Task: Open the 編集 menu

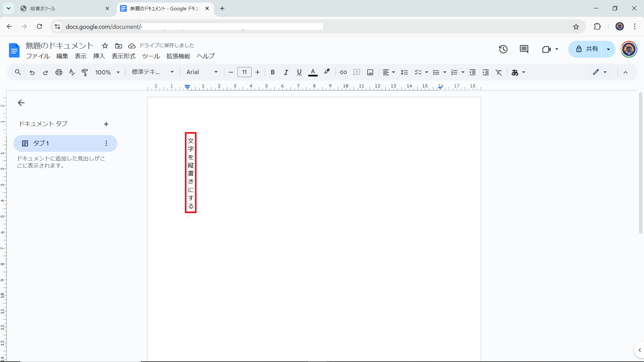Action: 62,56
